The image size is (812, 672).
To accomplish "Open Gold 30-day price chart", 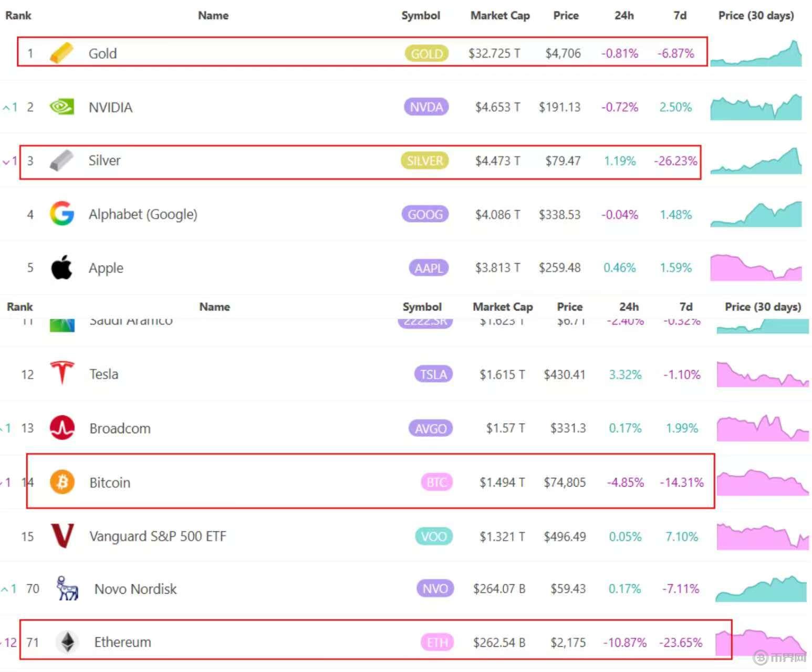I will click(x=756, y=54).
